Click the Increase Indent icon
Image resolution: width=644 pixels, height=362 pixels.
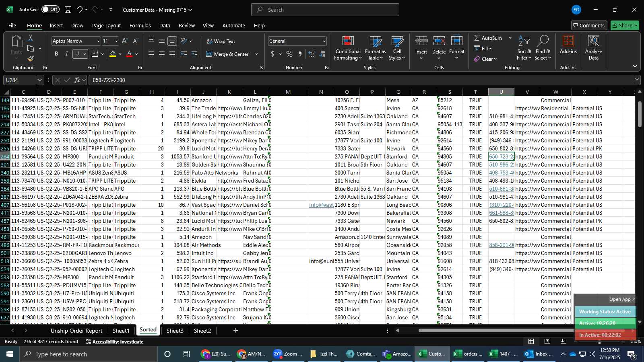(194, 54)
